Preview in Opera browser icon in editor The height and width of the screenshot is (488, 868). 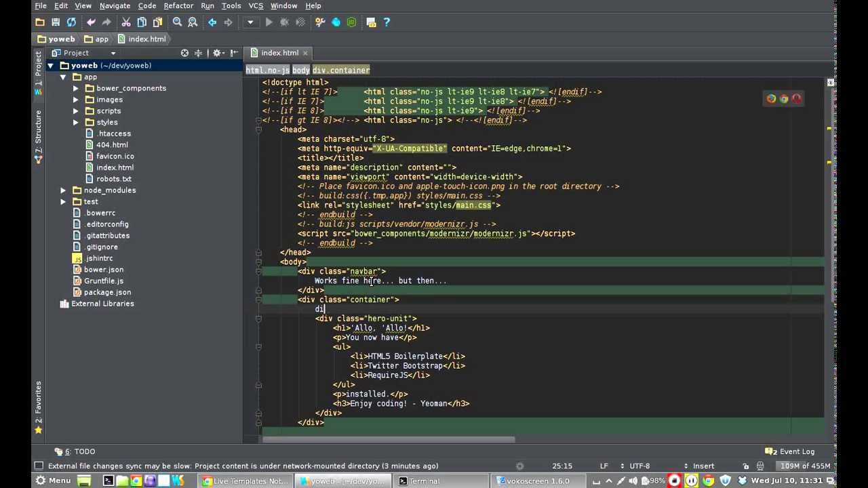(x=797, y=99)
